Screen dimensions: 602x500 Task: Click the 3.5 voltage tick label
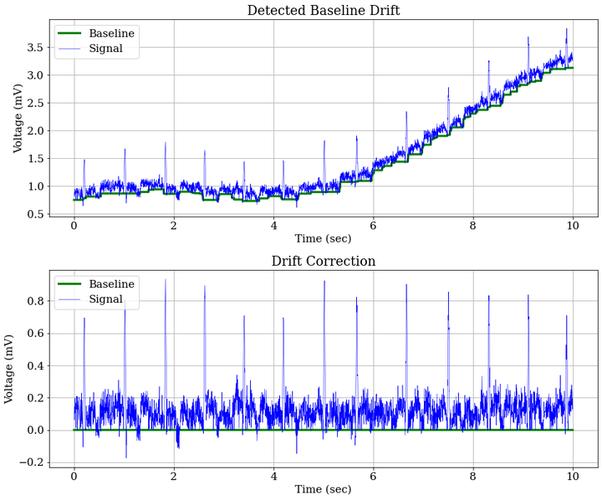click(35, 48)
